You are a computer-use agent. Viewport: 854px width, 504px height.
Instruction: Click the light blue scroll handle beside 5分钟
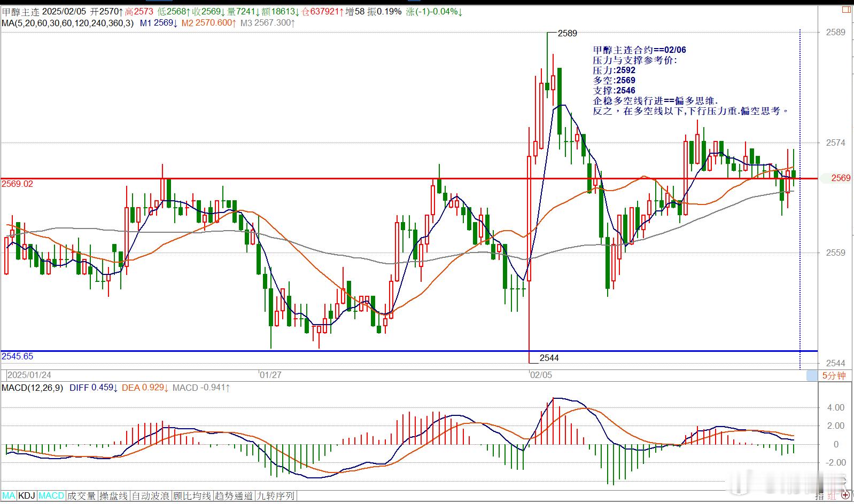[812, 375]
